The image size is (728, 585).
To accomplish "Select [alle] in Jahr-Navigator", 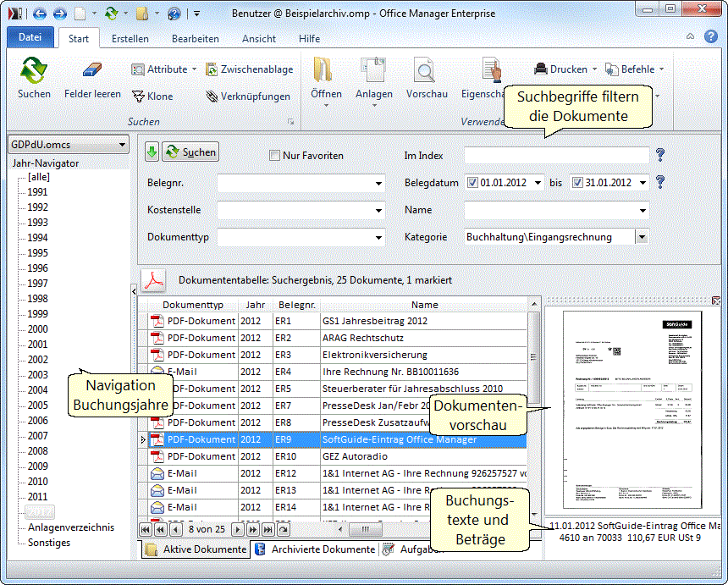I will click(x=39, y=177).
